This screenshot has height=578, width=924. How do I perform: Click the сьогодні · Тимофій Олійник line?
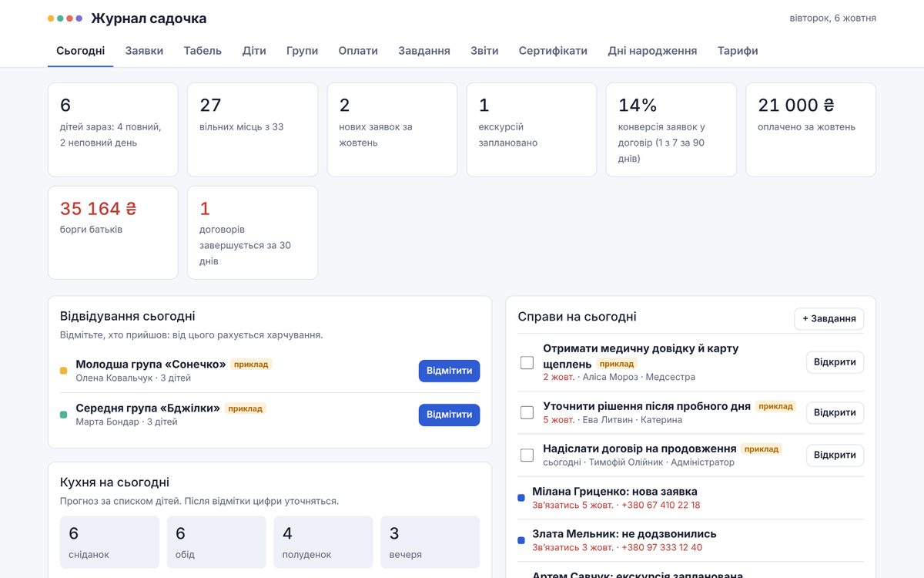point(638,462)
